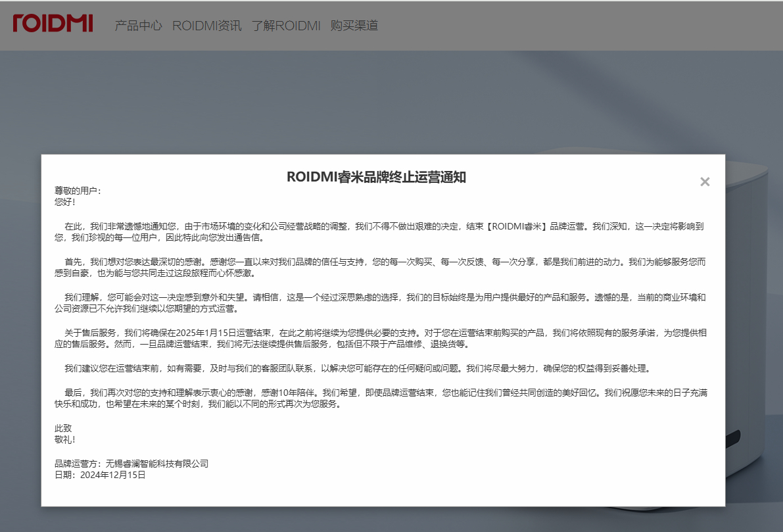Click the red ROIDMI logo
The image size is (783, 532).
point(53,23)
